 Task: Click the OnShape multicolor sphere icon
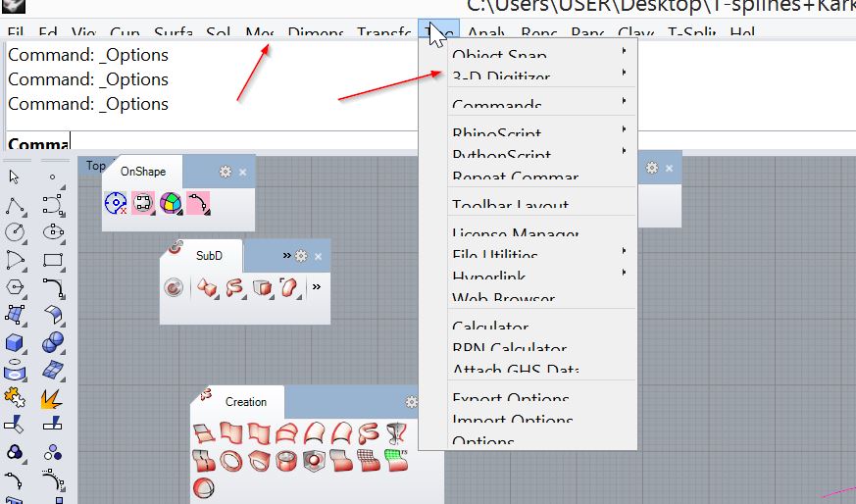tap(171, 203)
